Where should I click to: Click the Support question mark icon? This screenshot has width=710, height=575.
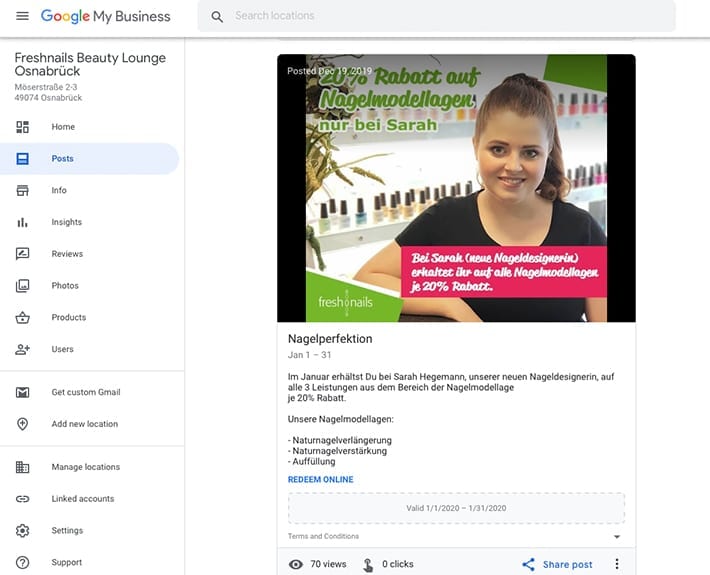coord(22,562)
